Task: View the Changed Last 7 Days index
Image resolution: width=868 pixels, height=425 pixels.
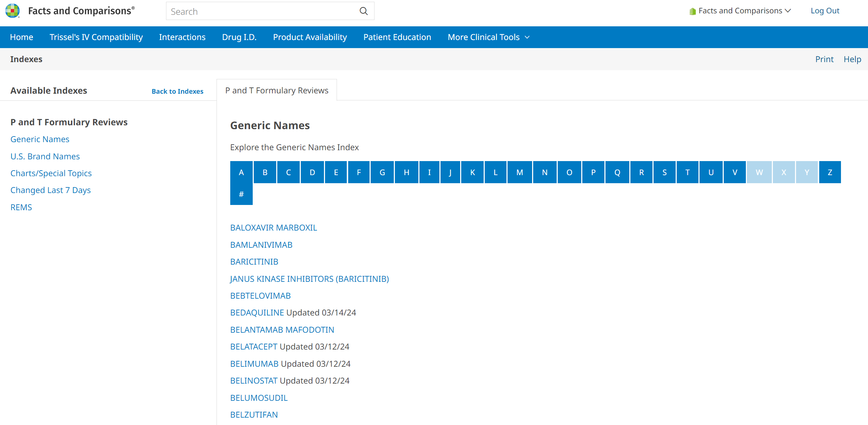Action: pos(51,190)
